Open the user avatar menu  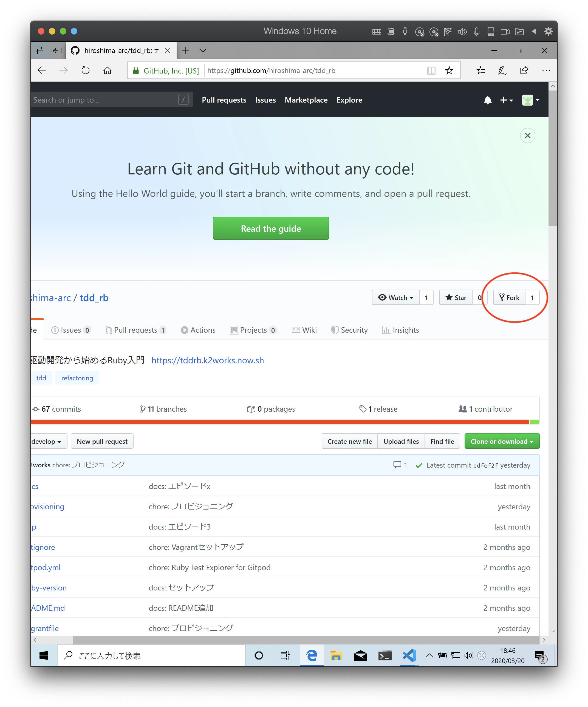(530, 100)
